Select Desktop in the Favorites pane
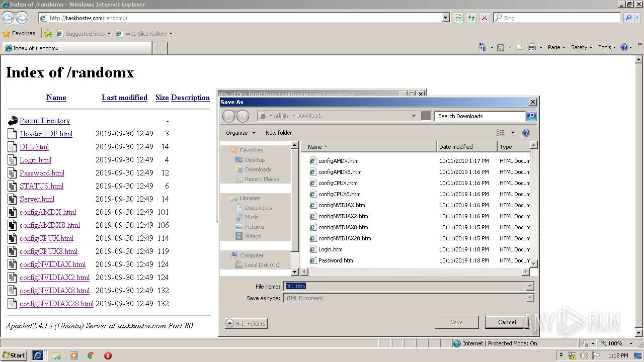The height and width of the screenshot is (362, 644). tap(255, 160)
